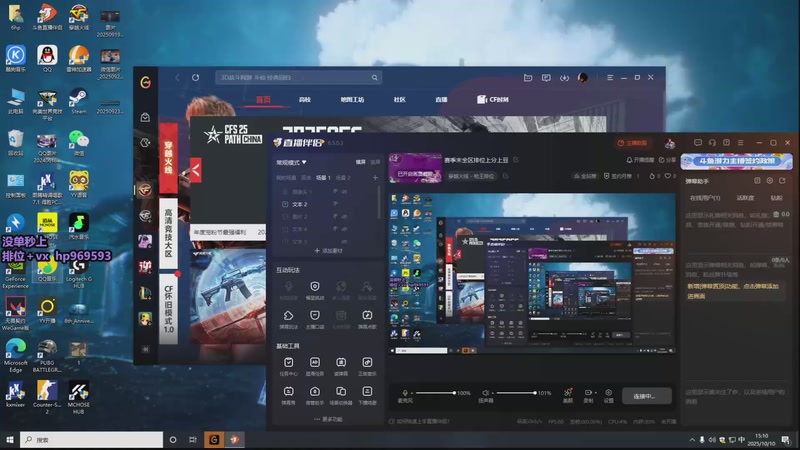800x450 pixels.
Task: Open the user avatar in the launcher top bar
Action: pyautogui.click(x=583, y=78)
